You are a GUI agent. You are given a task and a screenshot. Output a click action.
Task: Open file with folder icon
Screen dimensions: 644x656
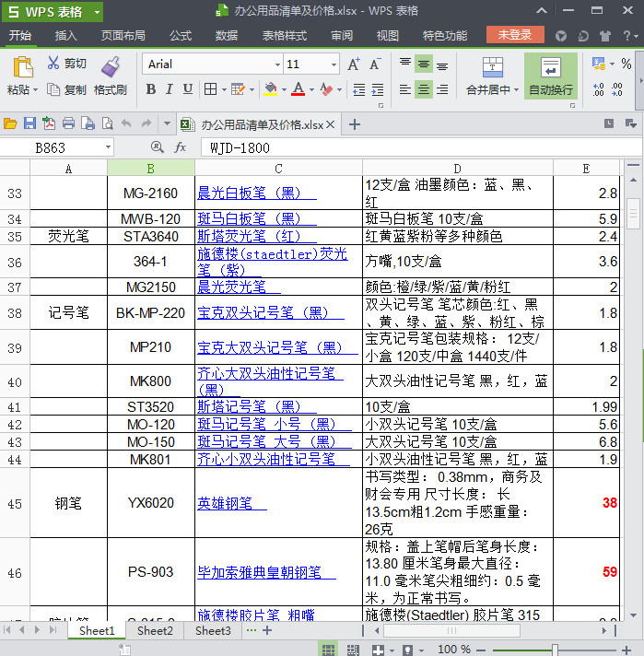pos(10,123)
